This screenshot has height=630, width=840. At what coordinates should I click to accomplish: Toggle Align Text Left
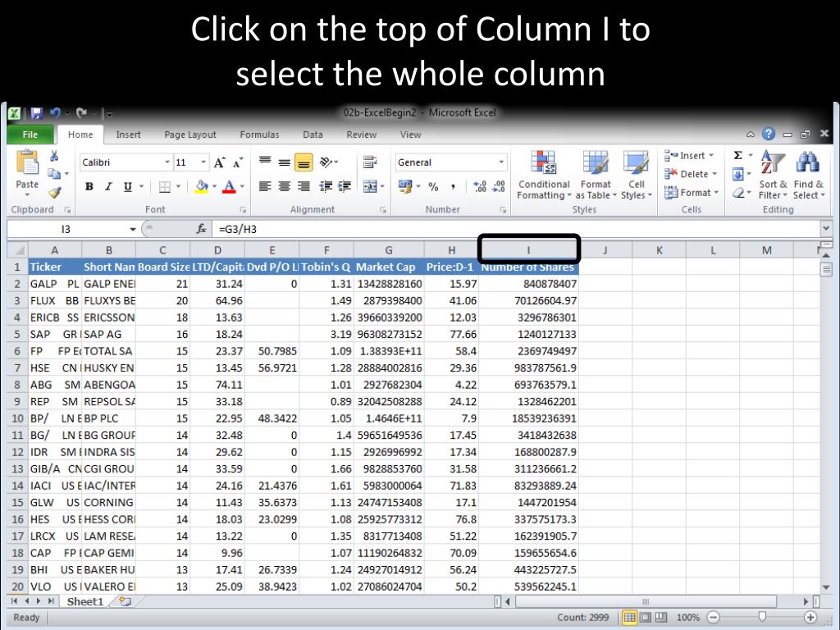coord(265,186)
